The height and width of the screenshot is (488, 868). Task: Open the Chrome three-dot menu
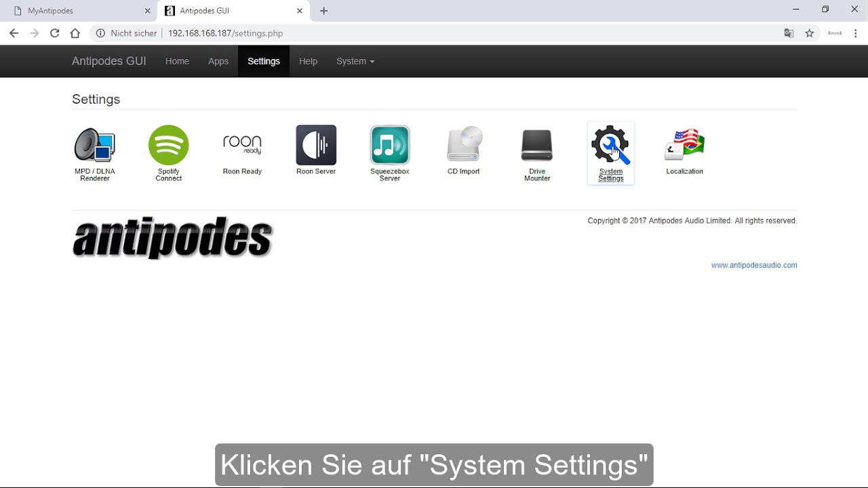coord(856,33)
